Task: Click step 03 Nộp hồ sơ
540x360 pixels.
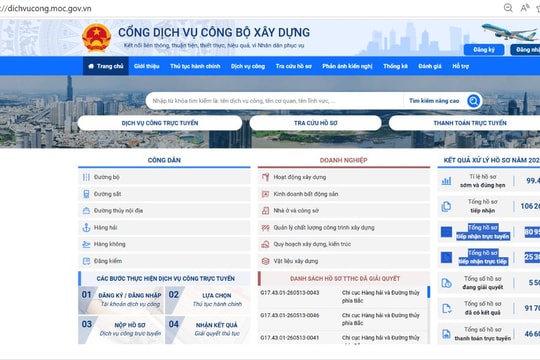Action: 121,329
